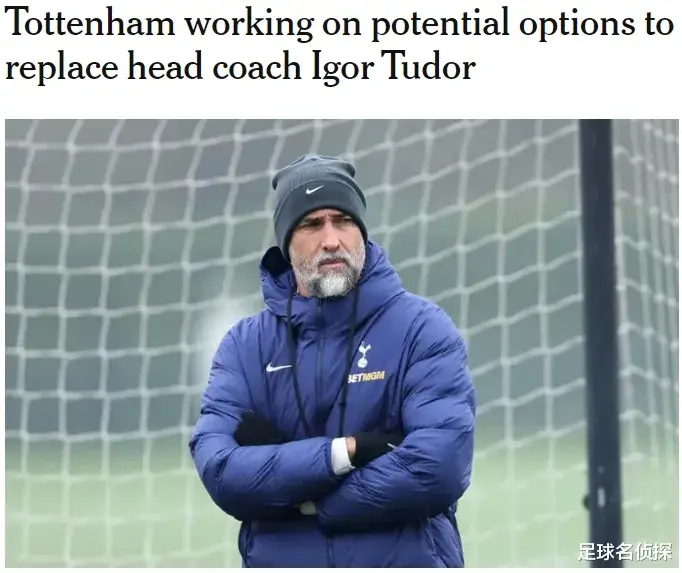Open the training ground photo thumbnail
Image resolution: width=682 pixels, height=573 pixels.
342,343
